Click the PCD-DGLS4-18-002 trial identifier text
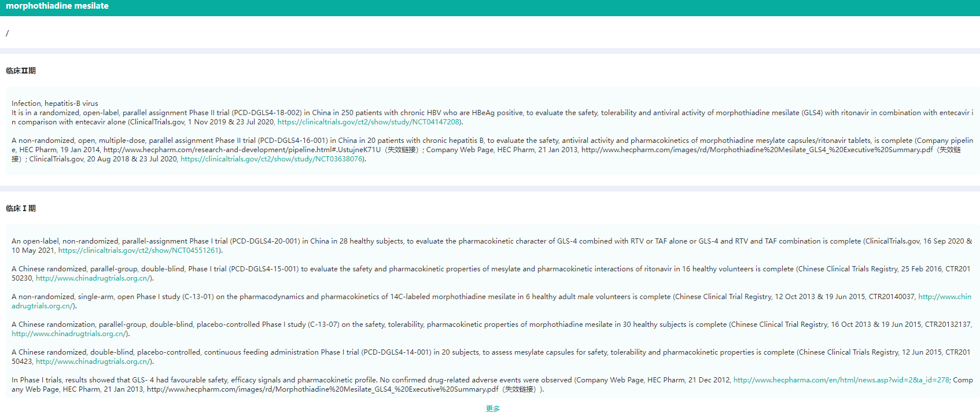Image resolution: width=980 pixels, height=420 pixels. pyautogui.click(x=267, y=113)
